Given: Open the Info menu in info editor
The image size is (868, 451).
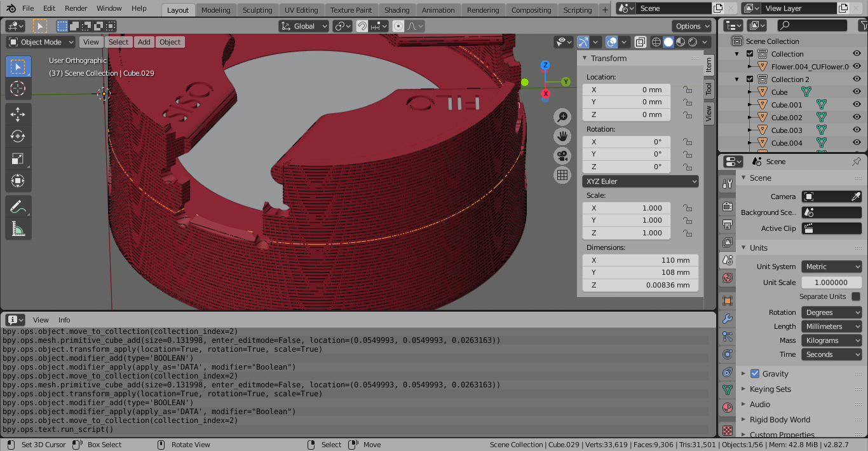Looking at the screenshot, I should 64,320.
